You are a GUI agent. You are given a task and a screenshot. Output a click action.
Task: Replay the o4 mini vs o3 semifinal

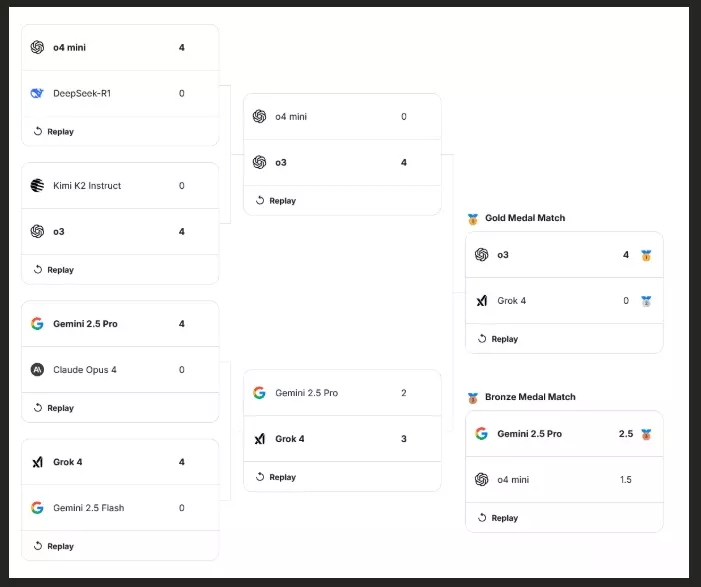pyautogui.click(x=276, y=200)
